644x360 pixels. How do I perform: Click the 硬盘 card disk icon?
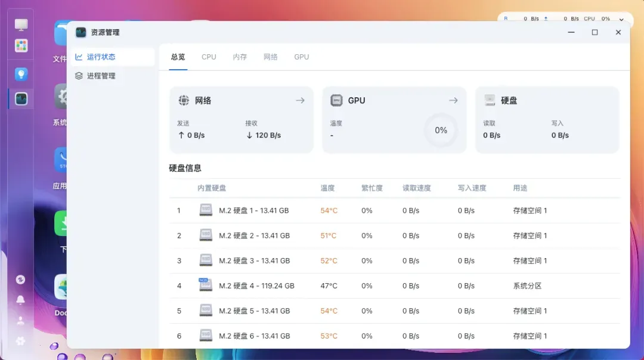click(x=490, y=101)
